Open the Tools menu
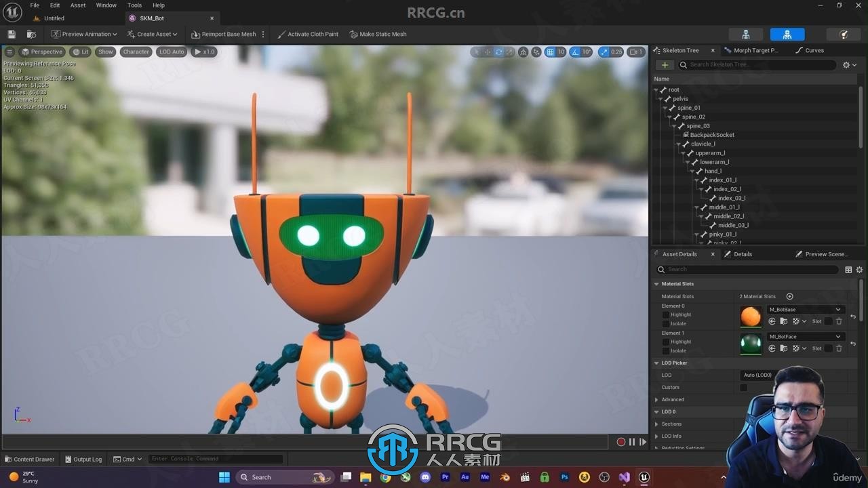This screenshot has width=868, height=488. [135, 5]
